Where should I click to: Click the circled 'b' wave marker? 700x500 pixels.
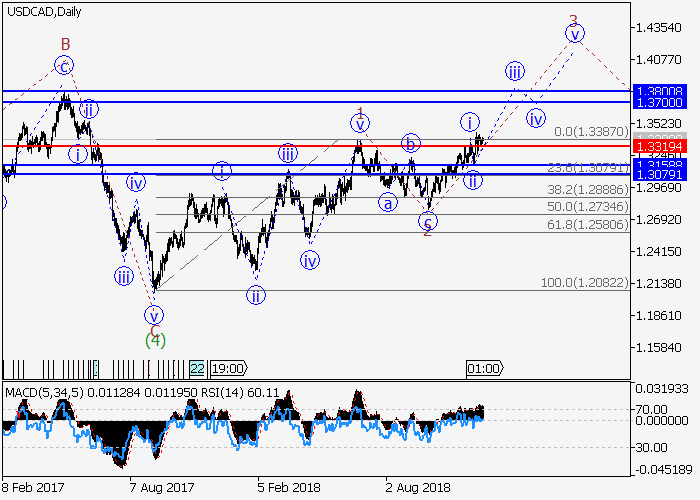click(x=410, y=143)
